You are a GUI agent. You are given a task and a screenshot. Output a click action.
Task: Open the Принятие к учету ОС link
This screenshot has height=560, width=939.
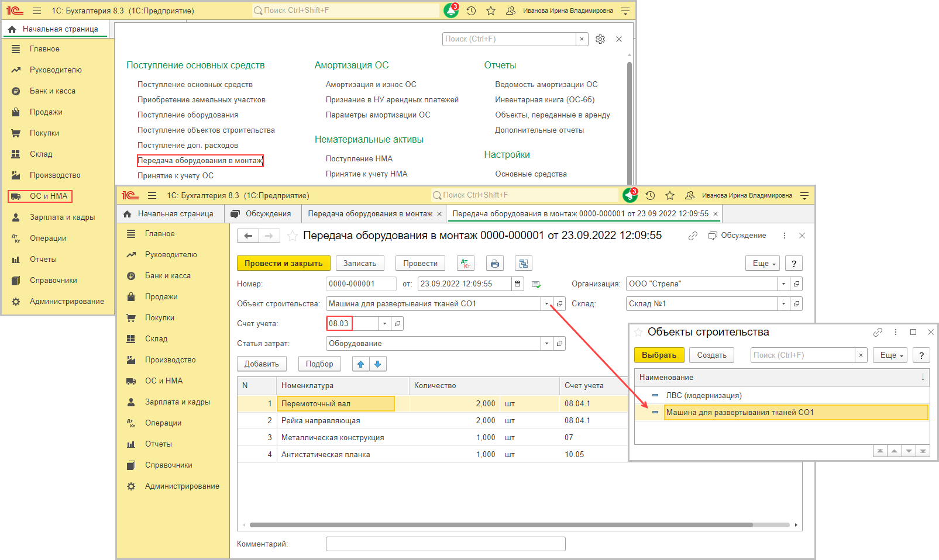point(176,176)
